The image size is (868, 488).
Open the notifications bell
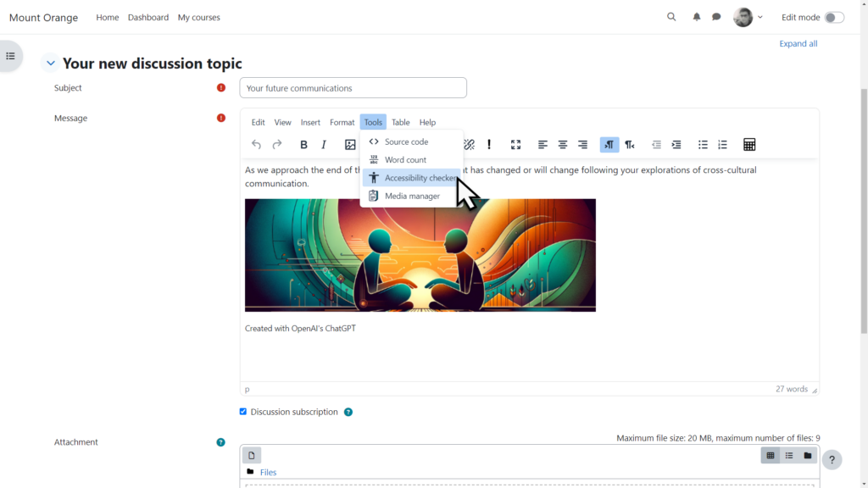click(697, 17)
